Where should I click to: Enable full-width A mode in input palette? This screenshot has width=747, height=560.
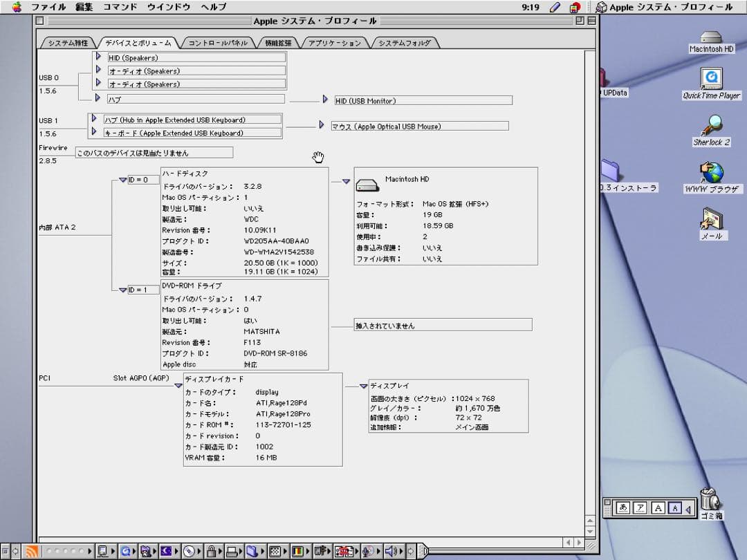click(x=657, y=507)
